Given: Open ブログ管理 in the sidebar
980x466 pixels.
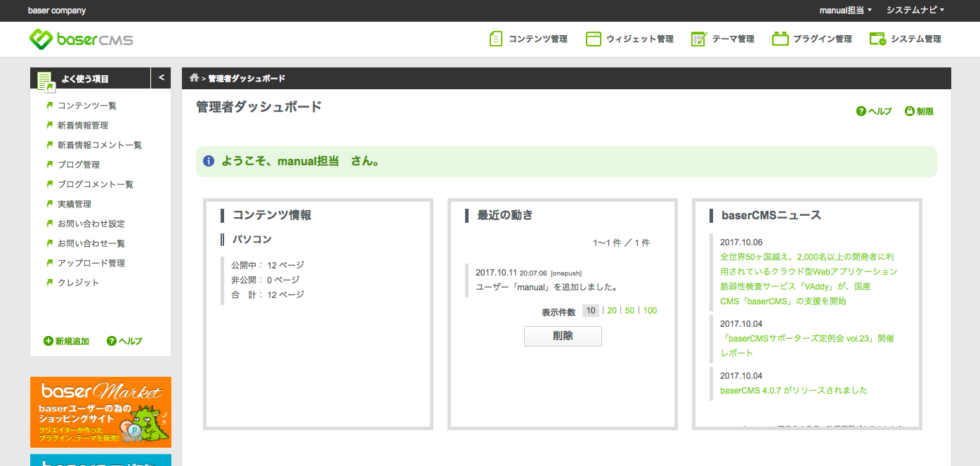Looking at the screenshot, I should pyautogui.click(x=79, y=165).
